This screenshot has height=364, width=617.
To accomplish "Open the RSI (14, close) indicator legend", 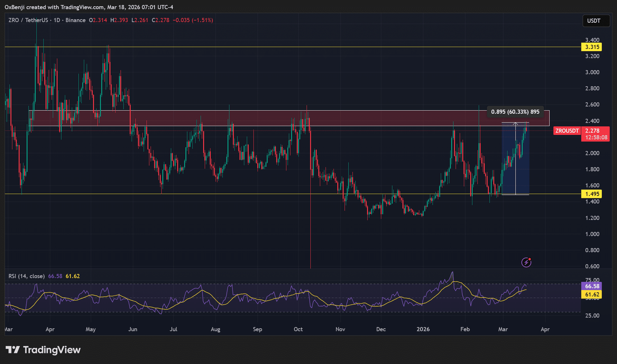I will [x=27, y=276].
